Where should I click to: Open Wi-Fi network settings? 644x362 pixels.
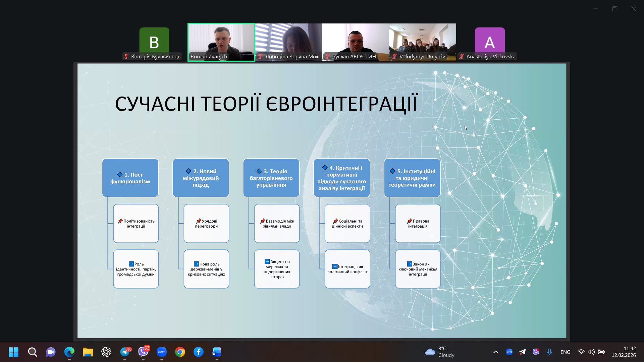pyautogui.click(x=581, y=352)
